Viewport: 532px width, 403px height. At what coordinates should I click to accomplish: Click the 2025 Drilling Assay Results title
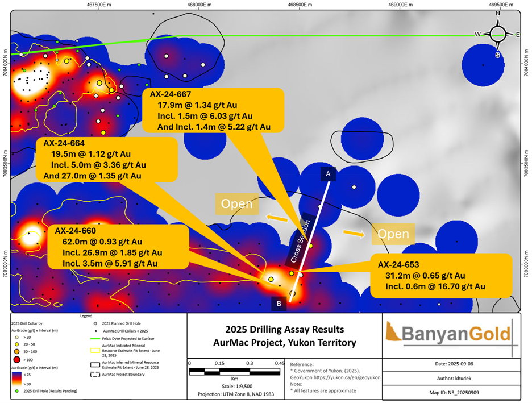coord(285,329)
